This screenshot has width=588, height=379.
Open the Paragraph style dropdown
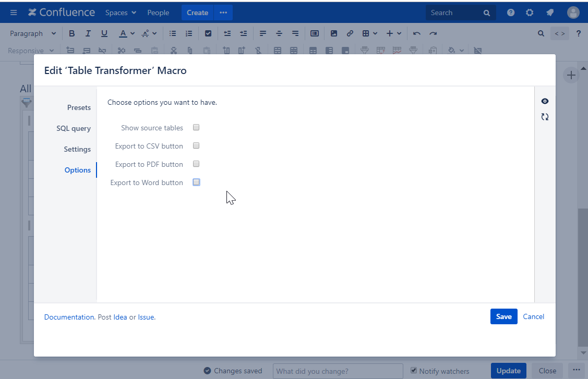[33, 33]
